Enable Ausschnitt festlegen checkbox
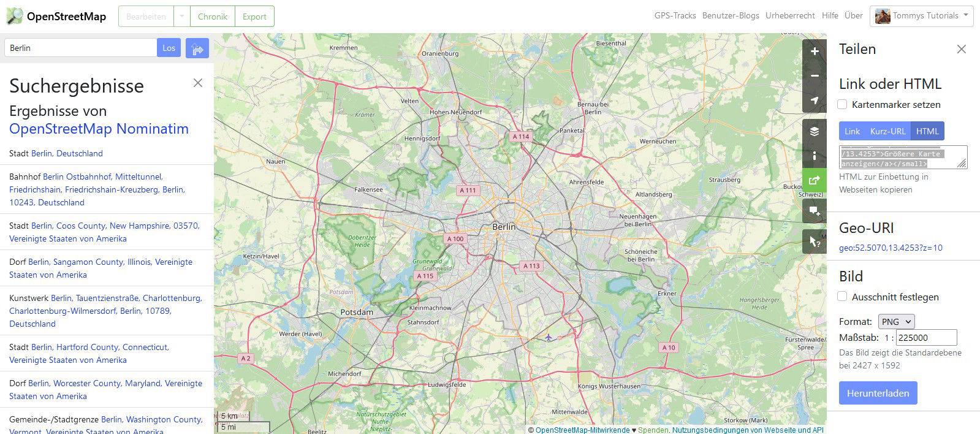 tap(842, 297)
